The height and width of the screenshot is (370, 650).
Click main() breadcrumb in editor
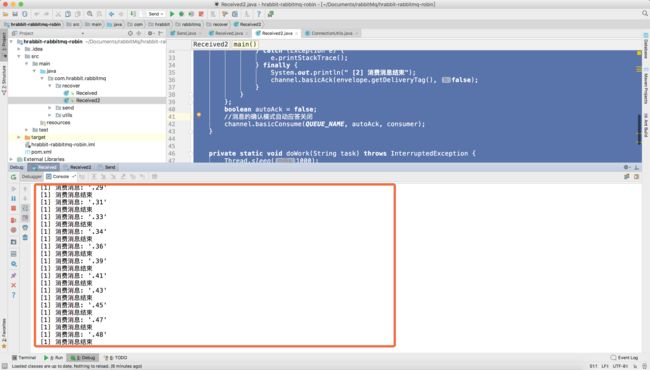pyautogui.click(x=245, y=44)
